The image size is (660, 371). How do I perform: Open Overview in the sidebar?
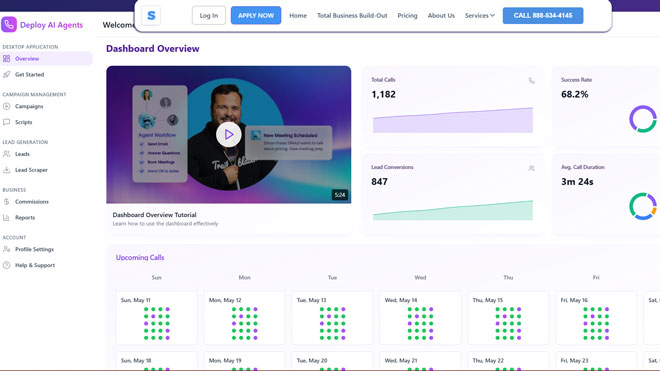tap(46, 59)
